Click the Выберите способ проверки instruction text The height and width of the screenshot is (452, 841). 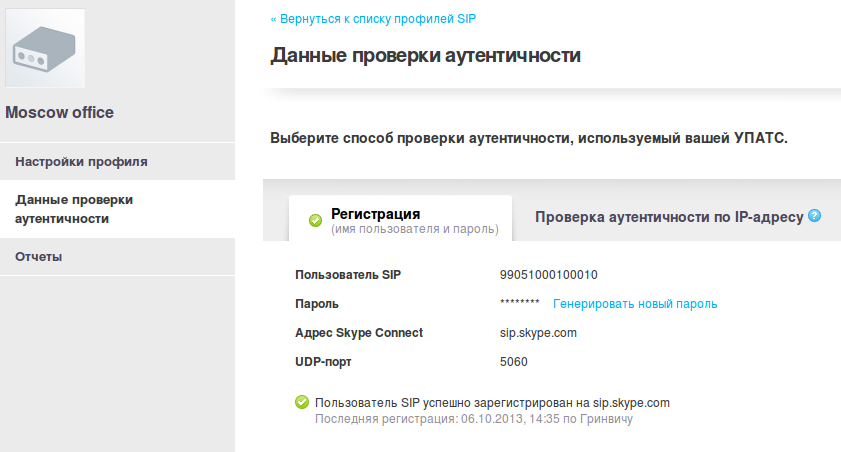(529, 138)
